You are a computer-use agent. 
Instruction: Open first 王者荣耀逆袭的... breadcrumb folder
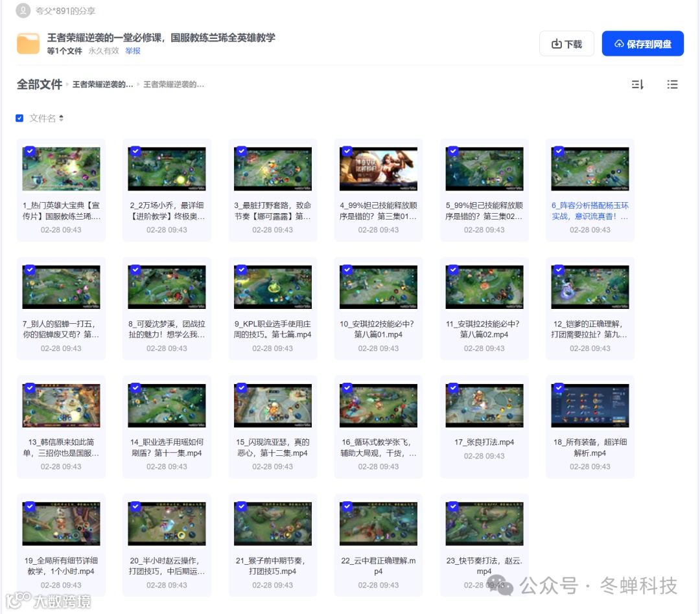pos(102,84)
